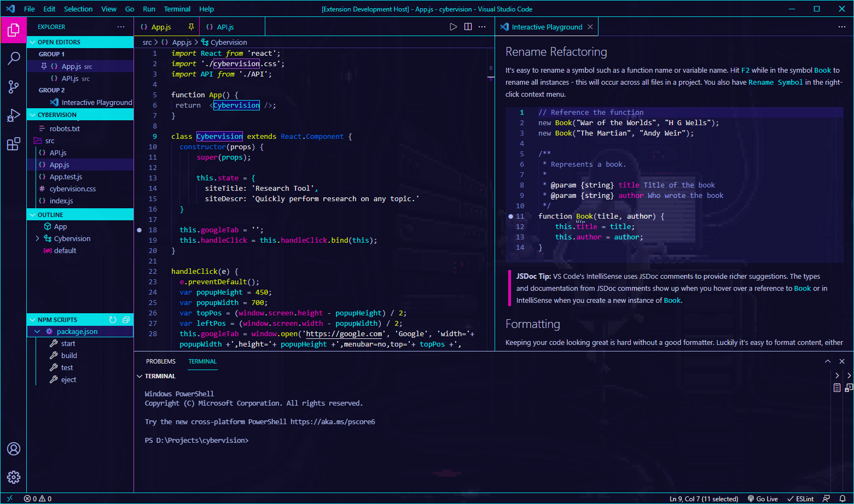Open notifications bell in status bar

(x=843, y=499)
